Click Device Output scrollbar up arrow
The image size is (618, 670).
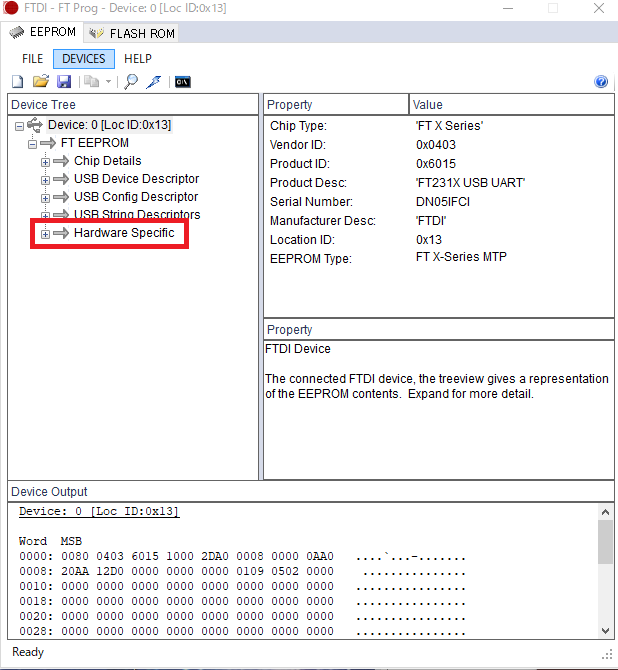(x=605, y=512)
